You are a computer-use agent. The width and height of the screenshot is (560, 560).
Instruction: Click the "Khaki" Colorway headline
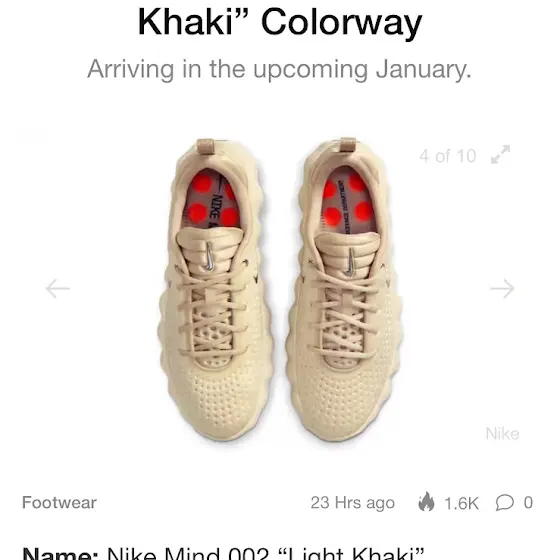coord(280,22)
